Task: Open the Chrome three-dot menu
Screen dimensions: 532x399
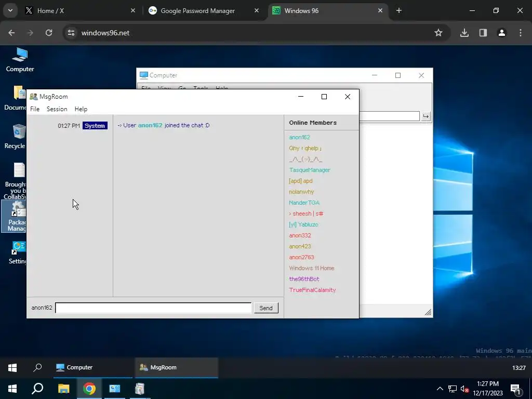Action: 521,33
